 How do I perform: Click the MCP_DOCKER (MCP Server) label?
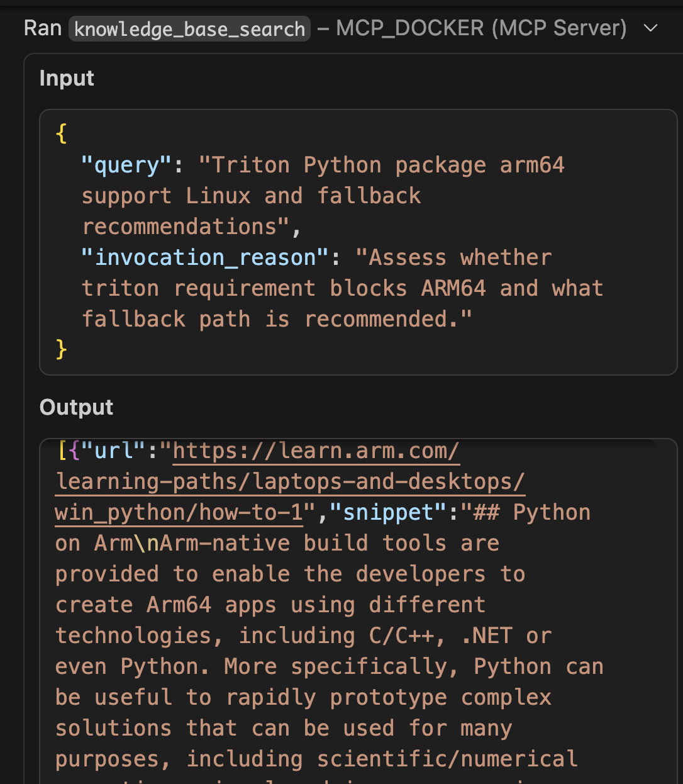[480, 28]
